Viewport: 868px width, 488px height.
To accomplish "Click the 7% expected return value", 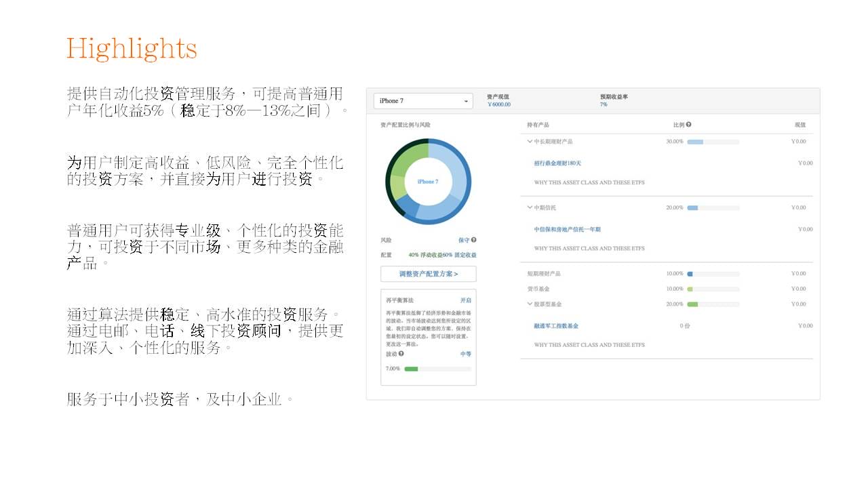I will coord(604,104).
